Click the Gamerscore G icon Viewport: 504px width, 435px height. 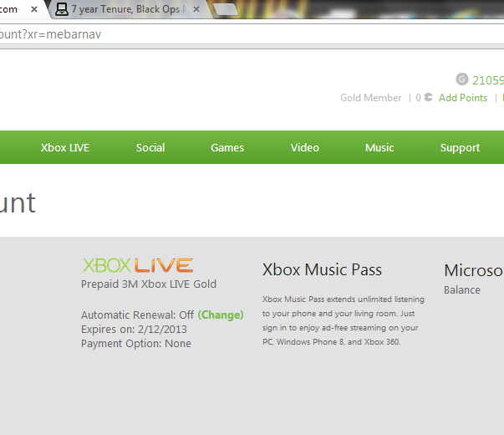462,79
